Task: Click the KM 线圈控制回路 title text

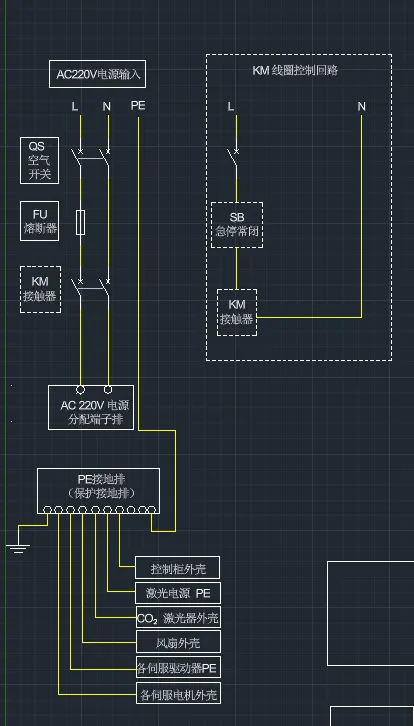Action: (295, 70)
